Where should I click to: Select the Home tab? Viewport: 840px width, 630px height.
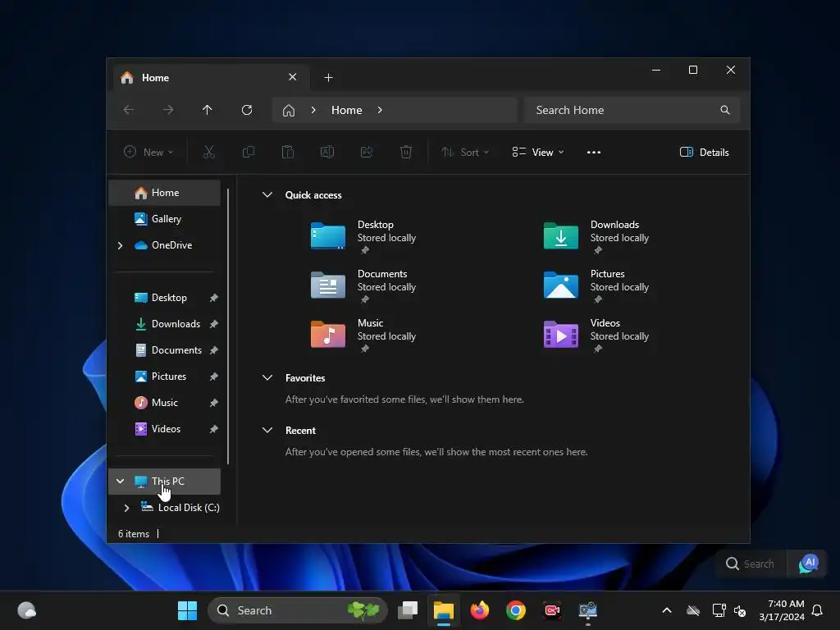tap(211, 78)
